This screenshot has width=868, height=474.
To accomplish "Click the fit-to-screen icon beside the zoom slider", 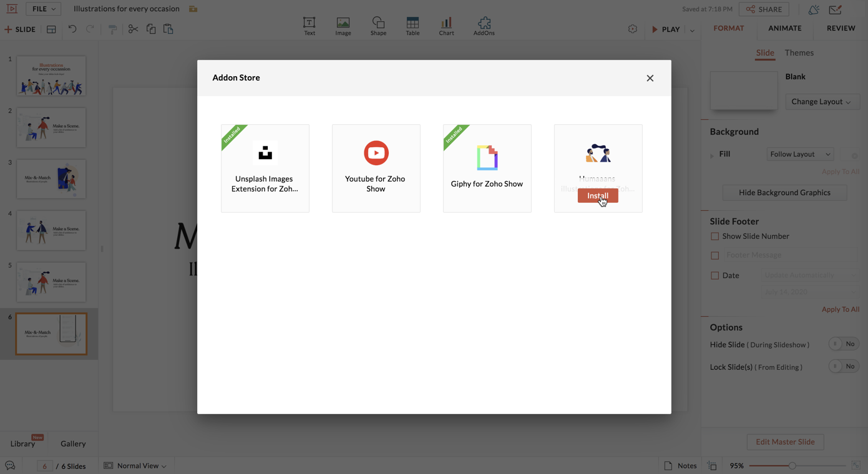I will (x=856, y=466).
